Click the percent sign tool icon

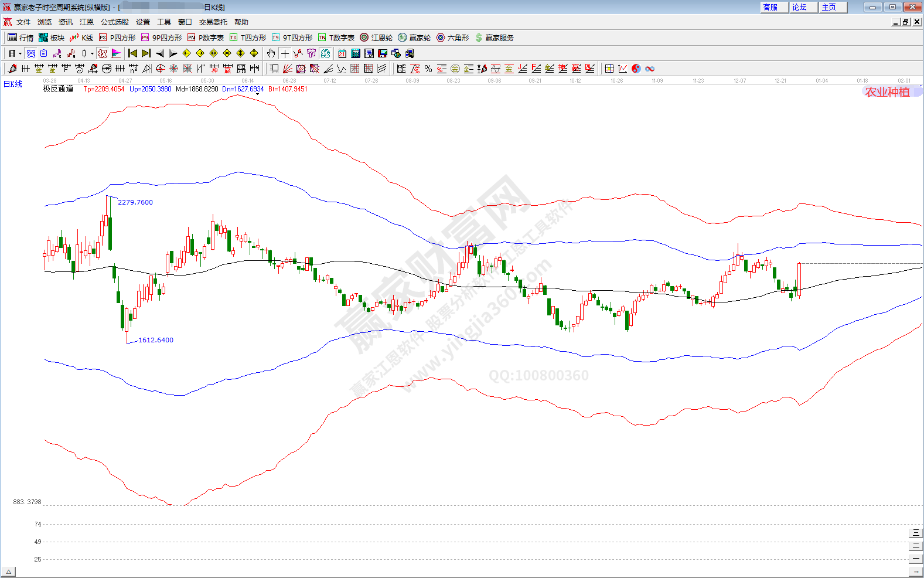click(x=428, y=69)
